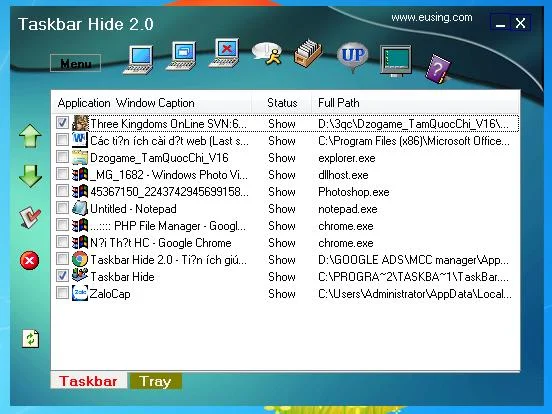Viewport: 552px width, 414px height.
Task: Select the notepad.exe path text
Action: [348, 209]
